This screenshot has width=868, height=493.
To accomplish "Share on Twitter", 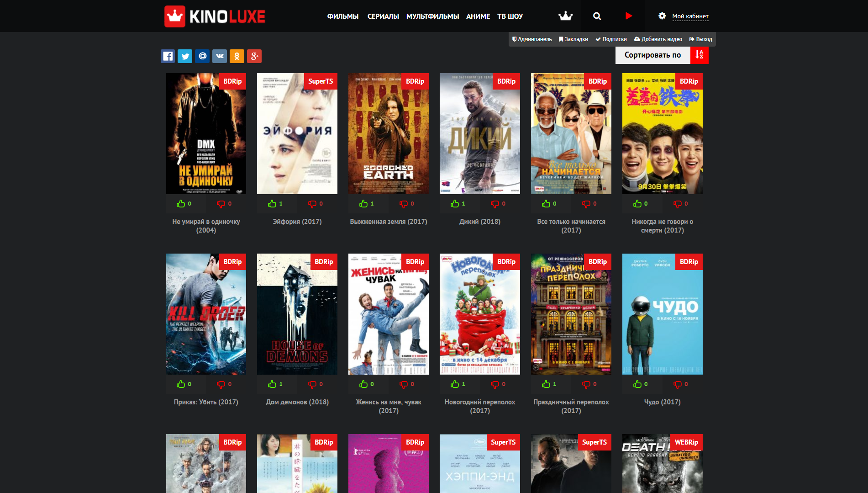I will tap(185, 56).
